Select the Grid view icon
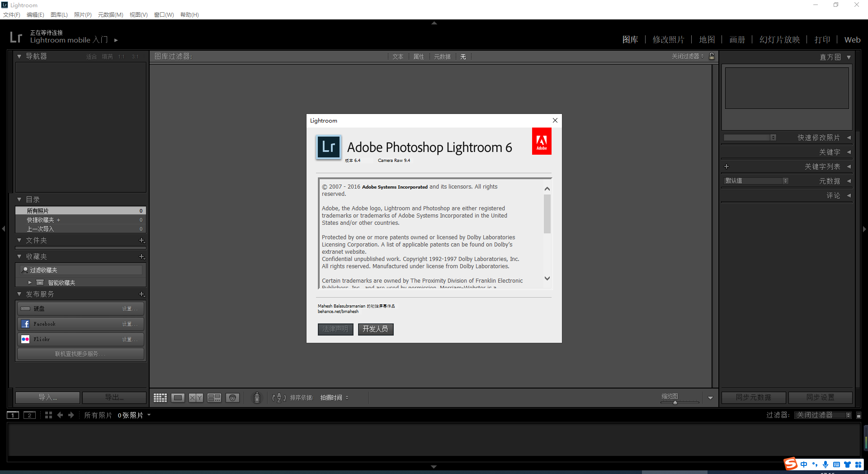 coord(160,398)
